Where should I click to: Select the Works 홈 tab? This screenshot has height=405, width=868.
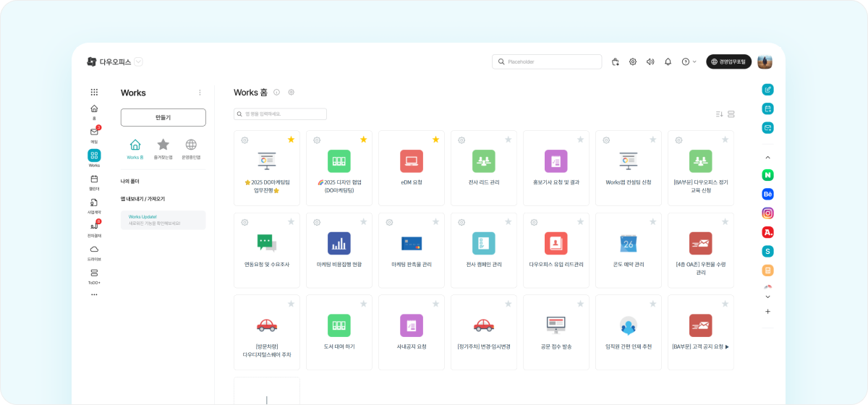click(x=135, y=149)
